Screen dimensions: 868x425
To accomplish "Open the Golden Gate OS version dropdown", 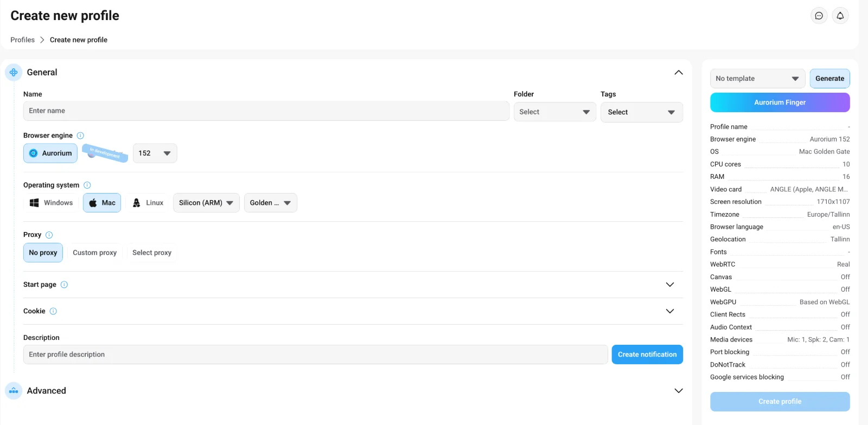I will click(270, 203).
